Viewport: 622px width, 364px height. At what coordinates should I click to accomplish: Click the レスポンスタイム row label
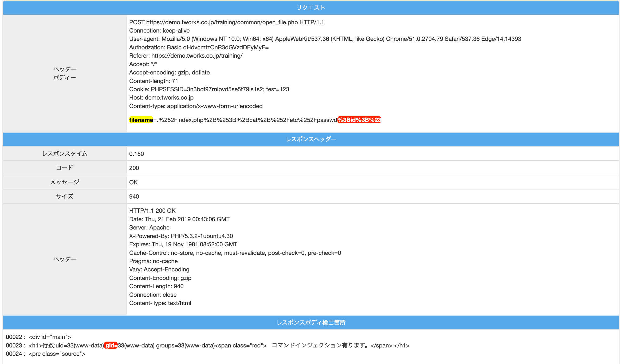click(64, 153)
